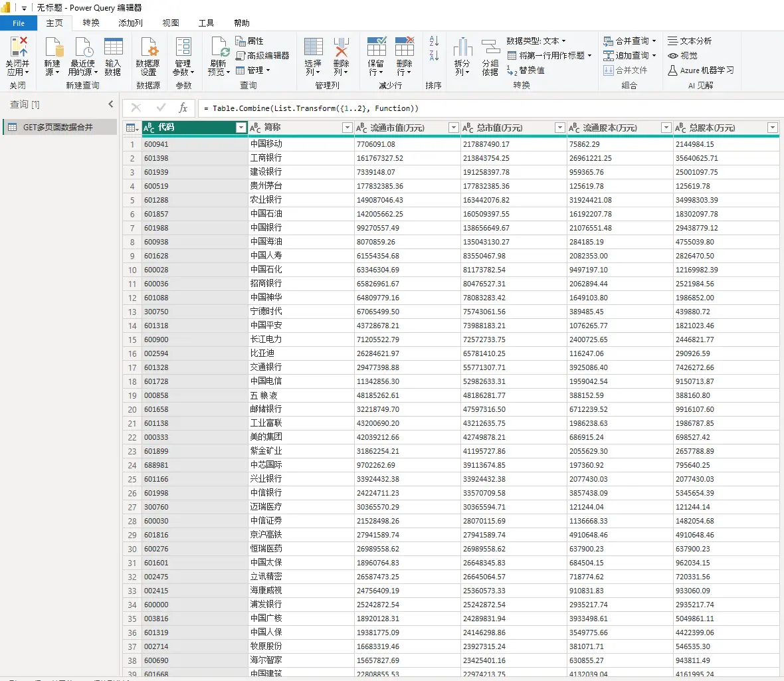Select cell 75862.29 in 流通股本 column

coord(620,144)
